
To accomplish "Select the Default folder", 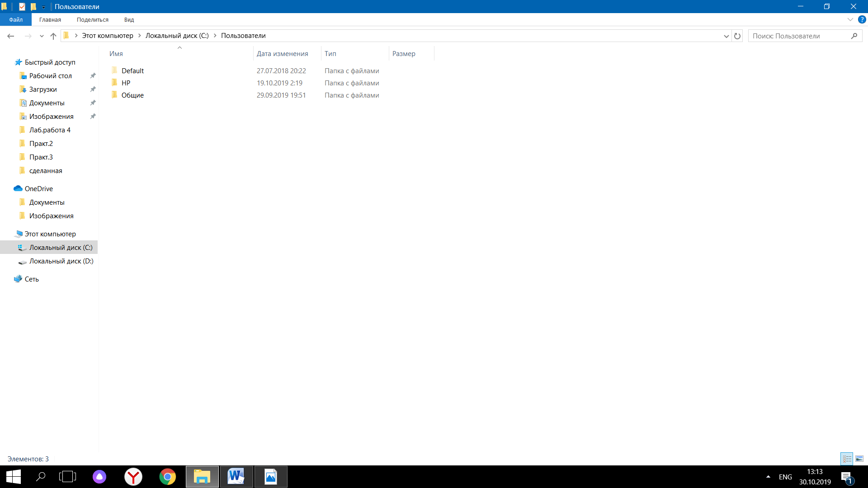I will click(132, 70).
